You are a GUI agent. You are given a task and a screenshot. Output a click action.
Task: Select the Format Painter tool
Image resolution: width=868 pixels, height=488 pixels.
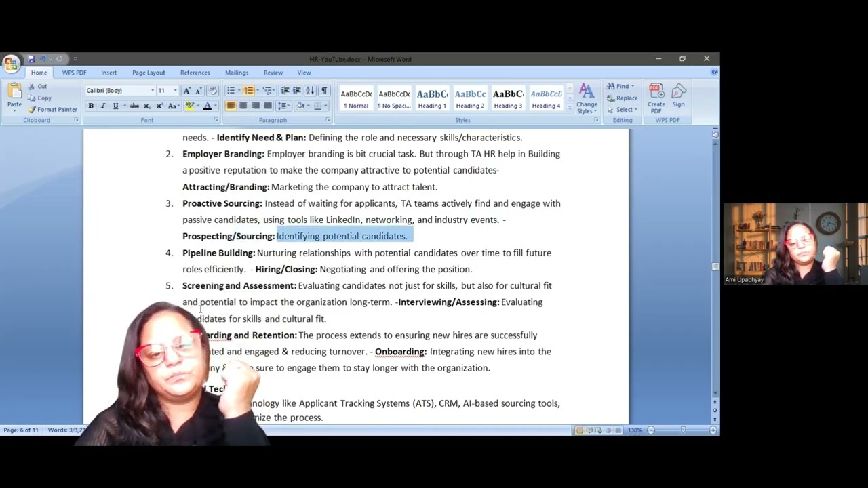53,110
